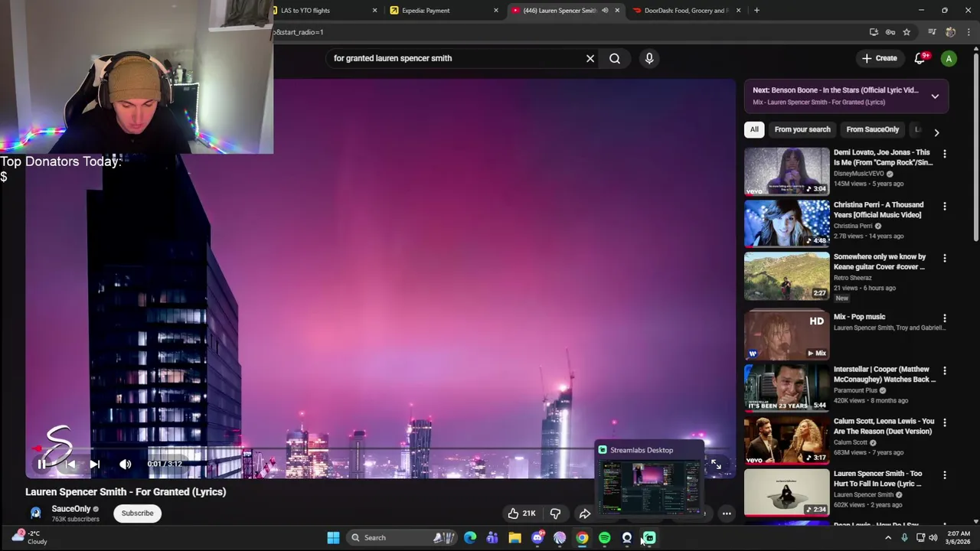The height and width of the screenshot is (551, 980).
Task: Open options menu for Demi Lovato video
Action: (x=944, y=154)
